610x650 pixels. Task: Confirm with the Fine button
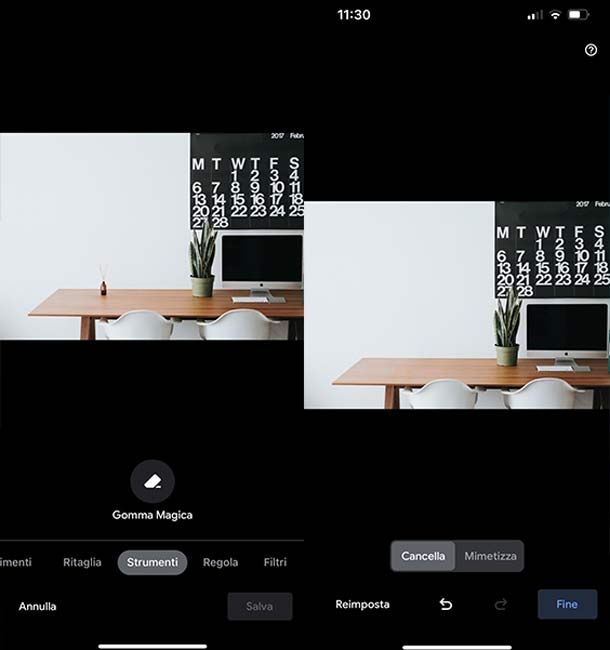(x=567, y=604)
